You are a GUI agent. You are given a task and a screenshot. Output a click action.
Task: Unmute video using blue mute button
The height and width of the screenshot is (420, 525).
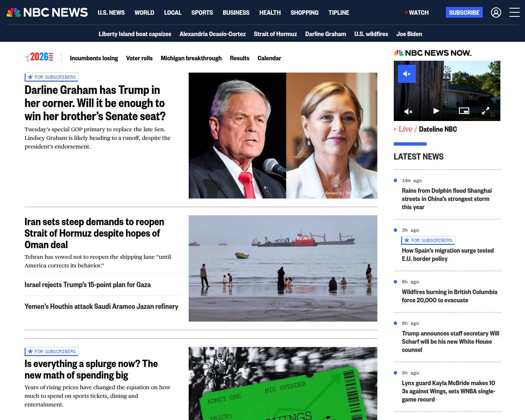coord(407,74)
